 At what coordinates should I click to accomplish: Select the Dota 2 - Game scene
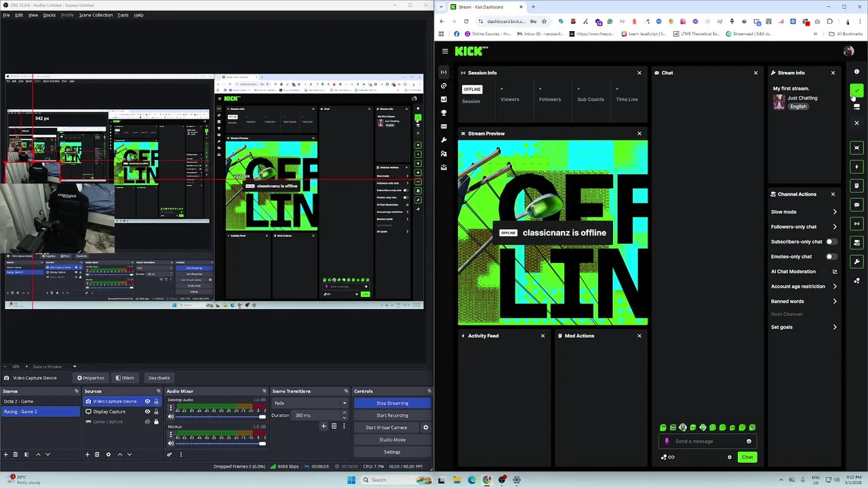click(x=40, y=401)
